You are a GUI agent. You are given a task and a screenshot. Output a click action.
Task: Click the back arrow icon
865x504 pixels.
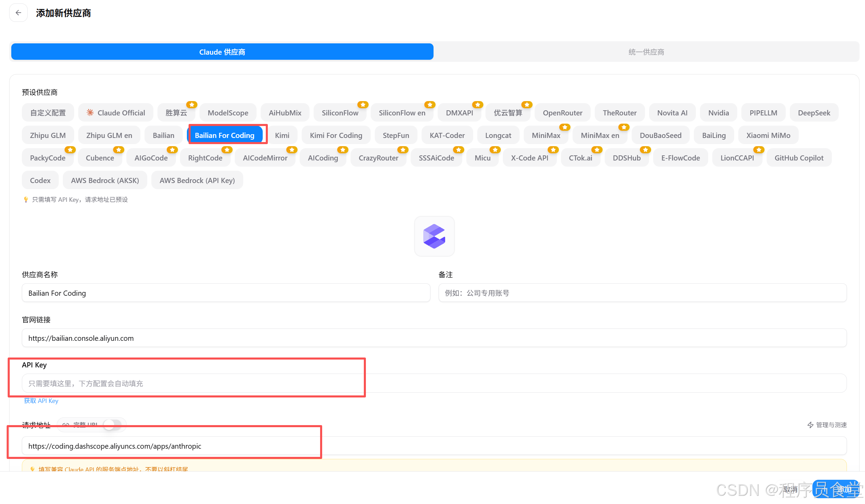[18, 13]
